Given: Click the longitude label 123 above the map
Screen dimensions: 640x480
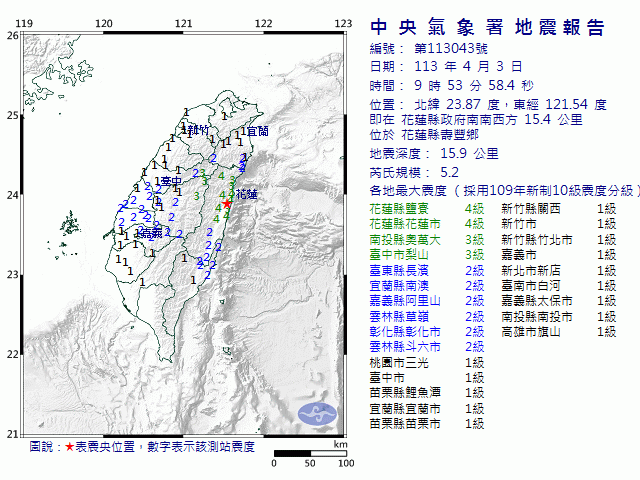Looking at the screenshot, I should [343, 24].
